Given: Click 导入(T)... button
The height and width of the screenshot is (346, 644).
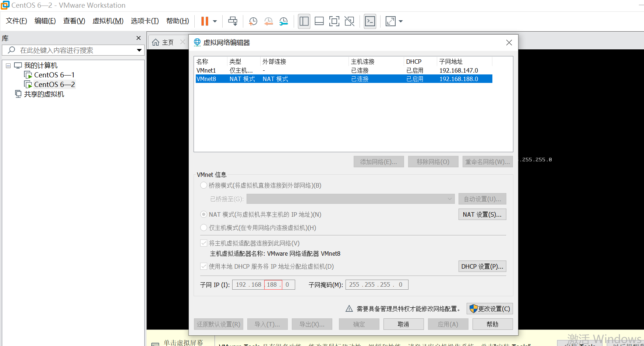Looking at the screenshot, I should (x=268, y=324).
